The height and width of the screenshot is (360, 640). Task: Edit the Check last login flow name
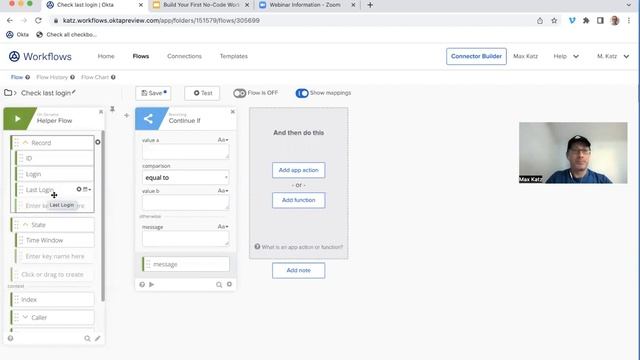click(74, 92)
